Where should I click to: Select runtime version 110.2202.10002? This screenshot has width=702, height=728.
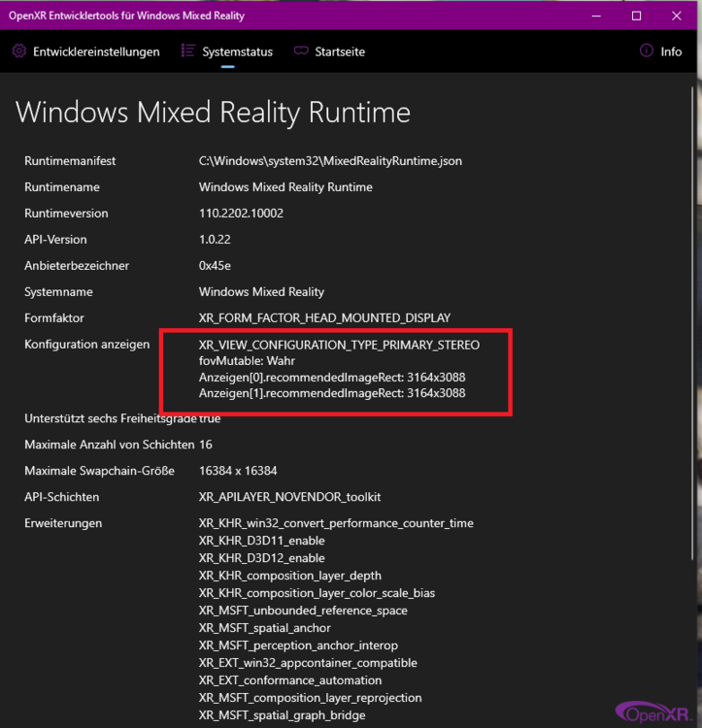pos(241,214)
